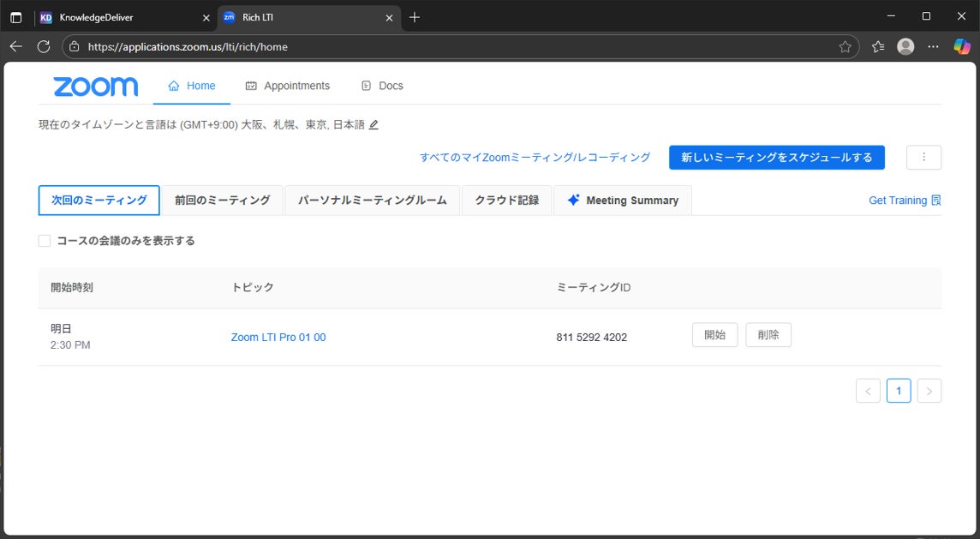Open the Appointments navigation tab
Viewport: 980px width, 539px height.
coord(288,86)
